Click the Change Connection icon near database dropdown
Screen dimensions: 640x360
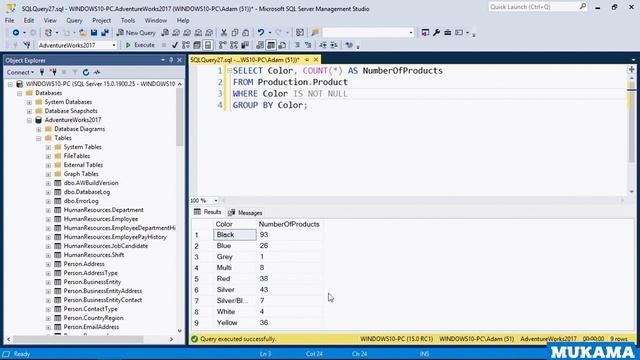(x=27, y=45)
